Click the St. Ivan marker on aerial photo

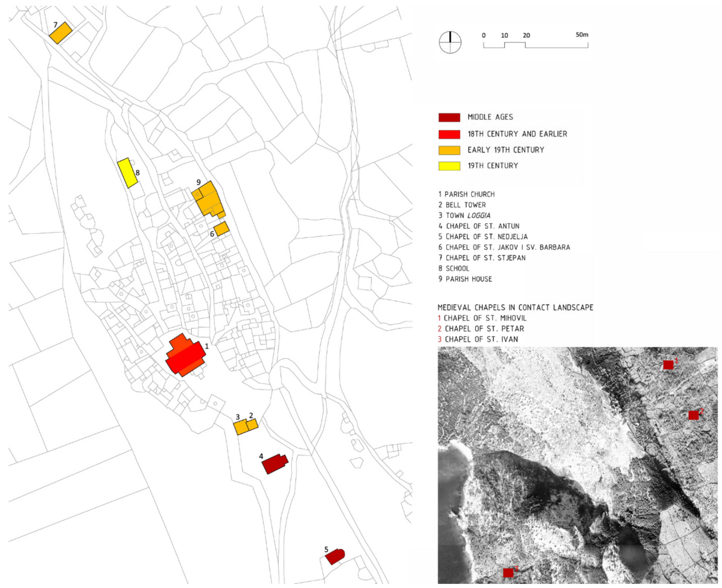click(508, 573)
